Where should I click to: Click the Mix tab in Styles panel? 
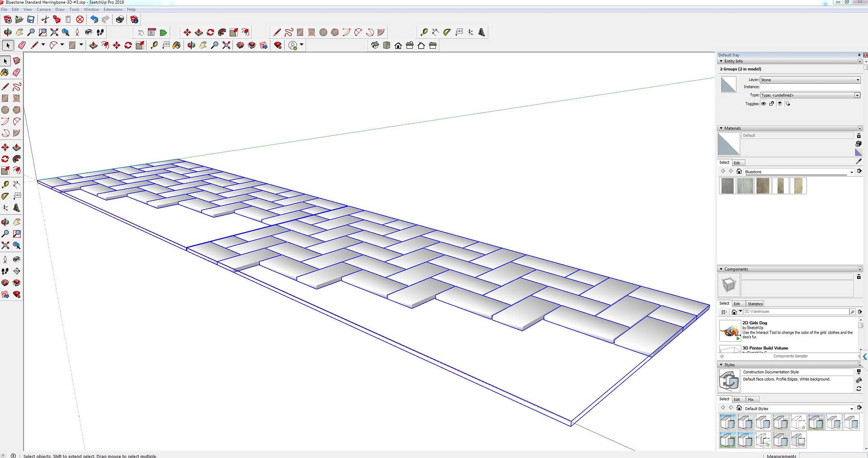pos(750,399)
